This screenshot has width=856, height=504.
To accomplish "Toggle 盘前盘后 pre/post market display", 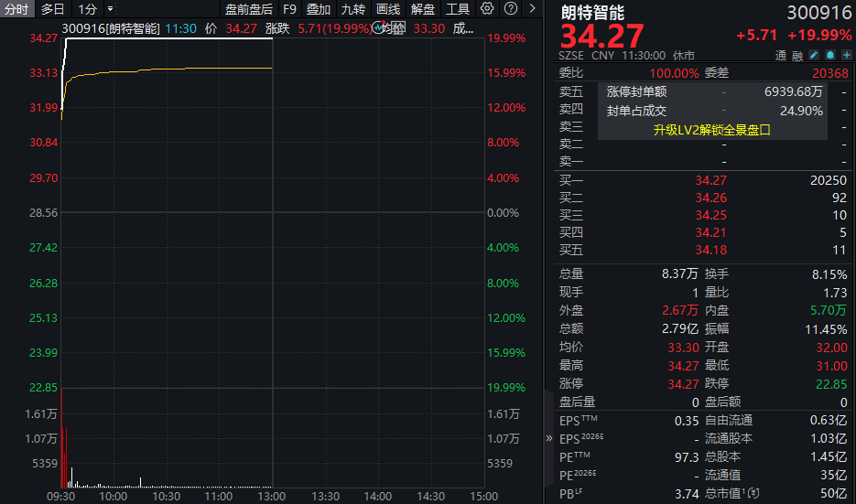I will click(249, 9).
